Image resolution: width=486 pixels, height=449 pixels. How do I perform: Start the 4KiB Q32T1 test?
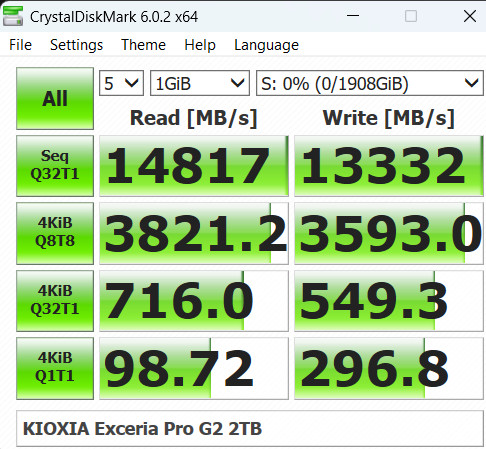click(55, 301)
